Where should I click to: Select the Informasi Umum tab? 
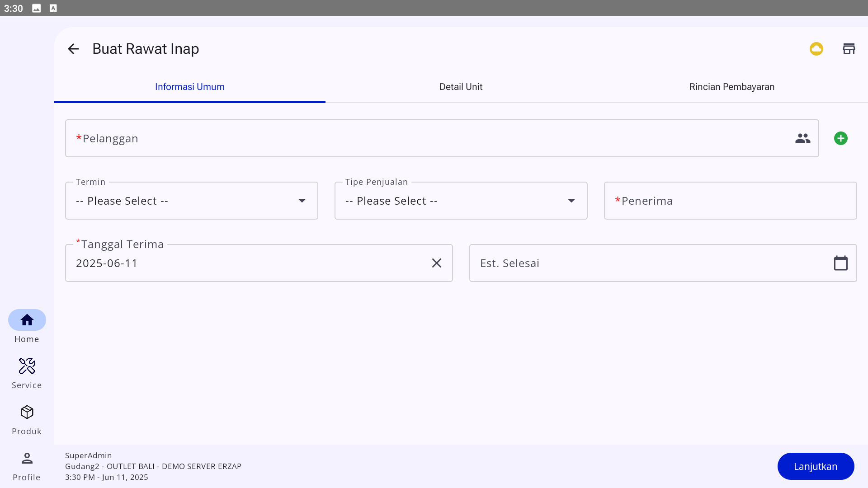[190, 87]
